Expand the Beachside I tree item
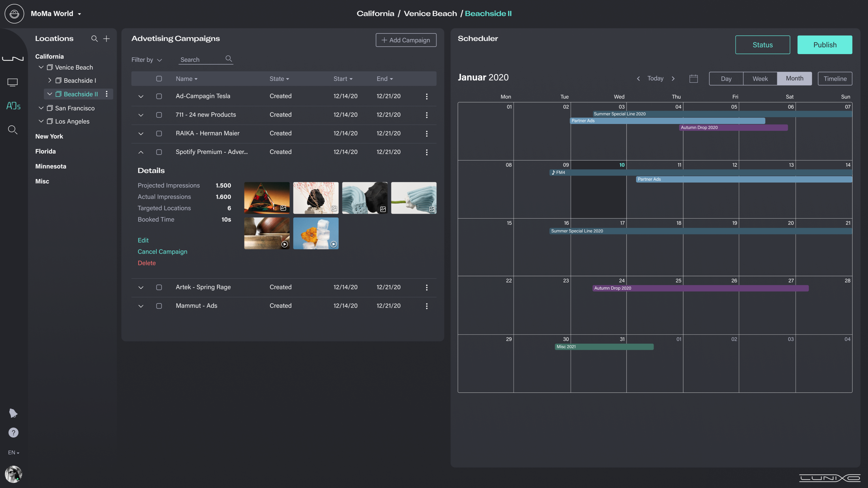Screen dimensions: 868x488 49,80
